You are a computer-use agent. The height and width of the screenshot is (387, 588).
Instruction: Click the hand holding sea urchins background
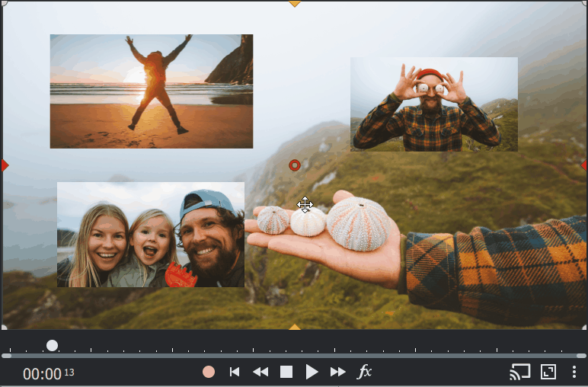tap(358, 244)
